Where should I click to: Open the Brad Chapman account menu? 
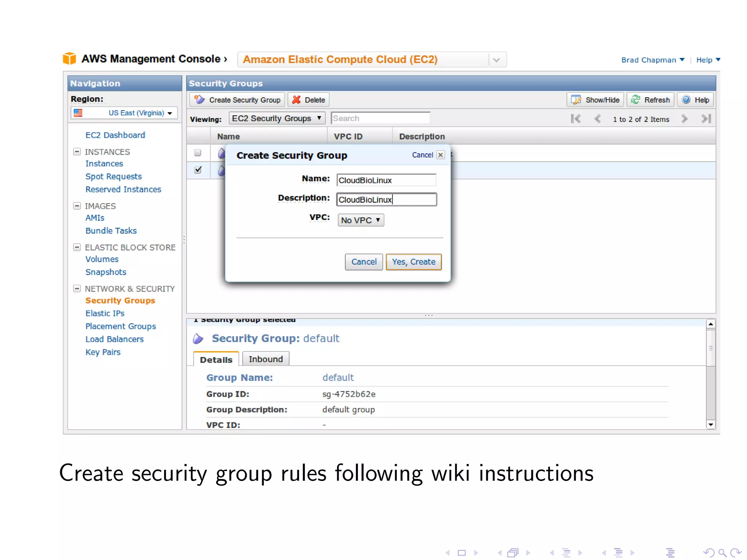pos(653,60)
